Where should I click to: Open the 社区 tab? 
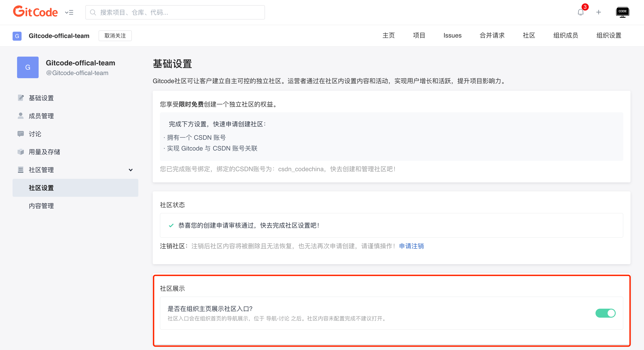point(529,35)
